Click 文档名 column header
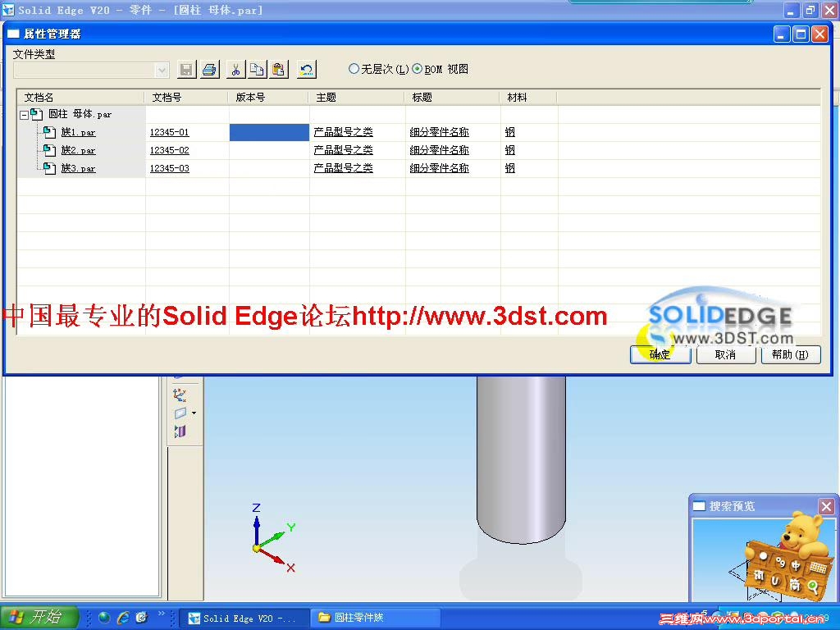Viewport: 840px width, 630px height. [x=80, y=98]
